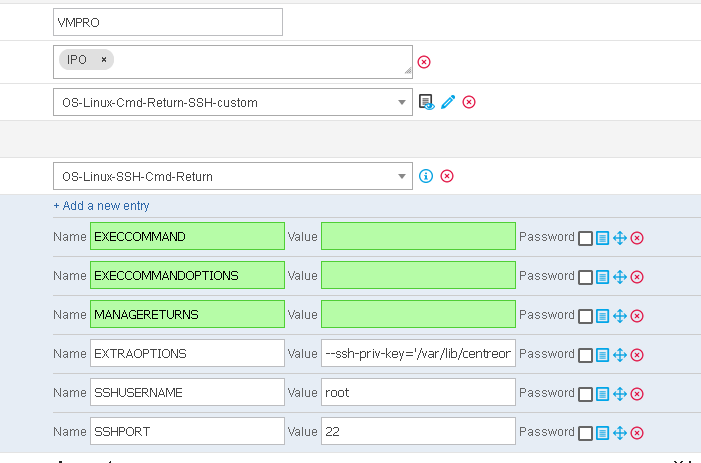Open description icon for EXTRAOPTIONS macro

coord(602,355)
